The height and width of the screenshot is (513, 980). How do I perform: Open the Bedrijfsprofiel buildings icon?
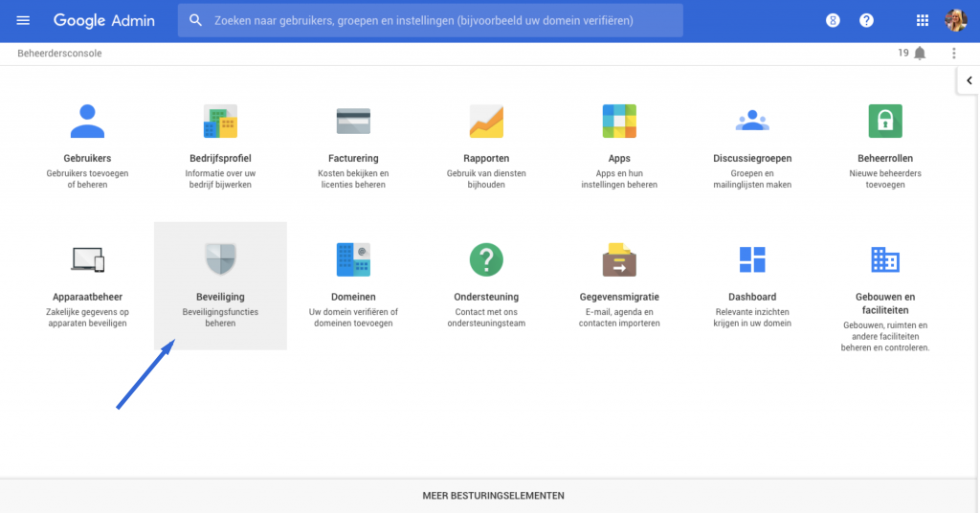click(221, 122)
